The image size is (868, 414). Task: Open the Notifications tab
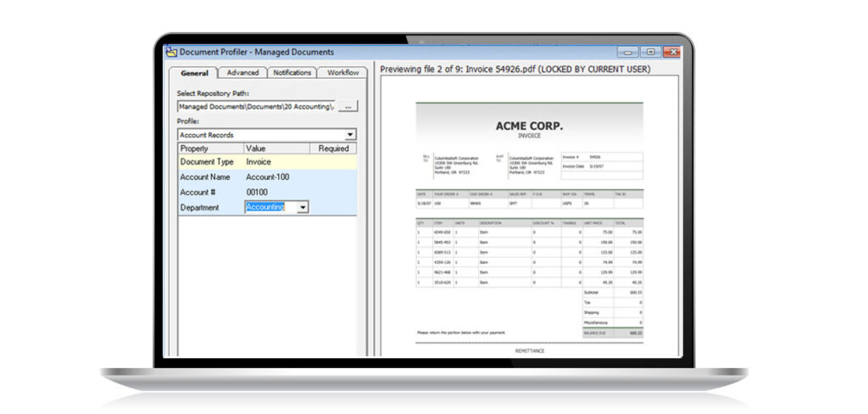click(x=292, y=73)
